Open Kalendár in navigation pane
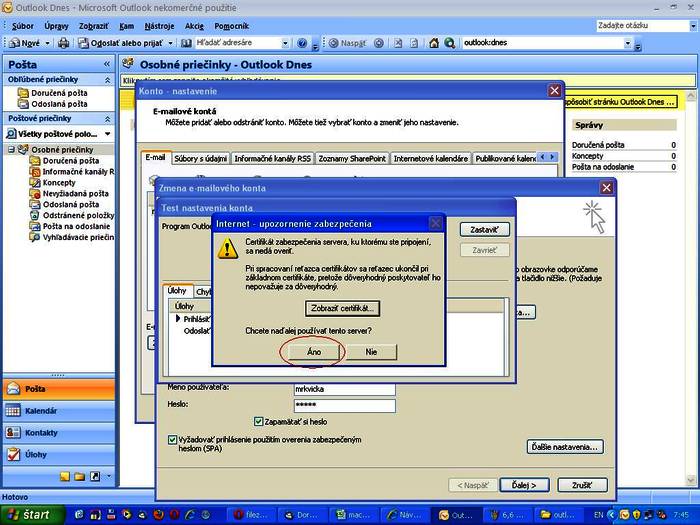The width and height of the screenshot is (700, 525). pyautogui.click(x=59, y=411)
